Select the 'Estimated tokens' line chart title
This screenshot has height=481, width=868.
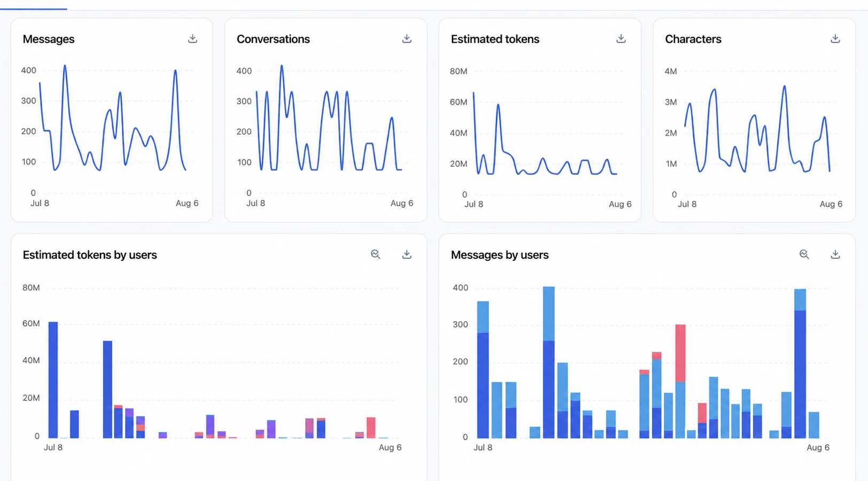tap(495, 39)
